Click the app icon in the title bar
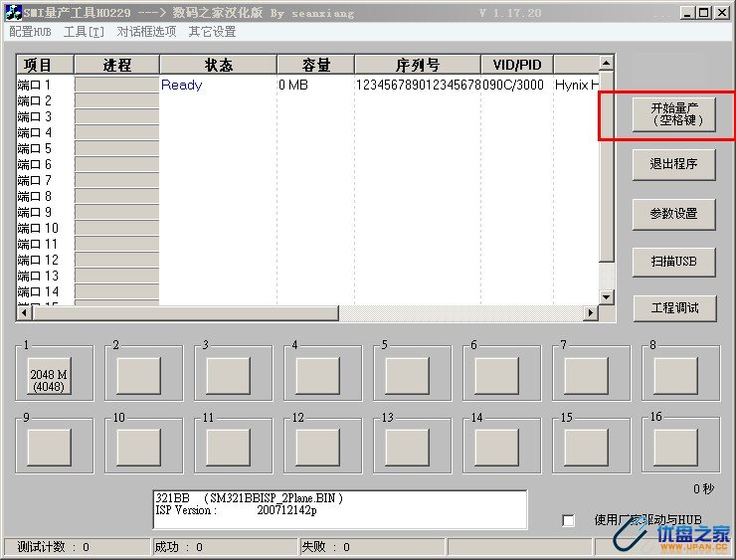Image resolution: width=736 pixels, height=560 pixels. tap(12, 12)
